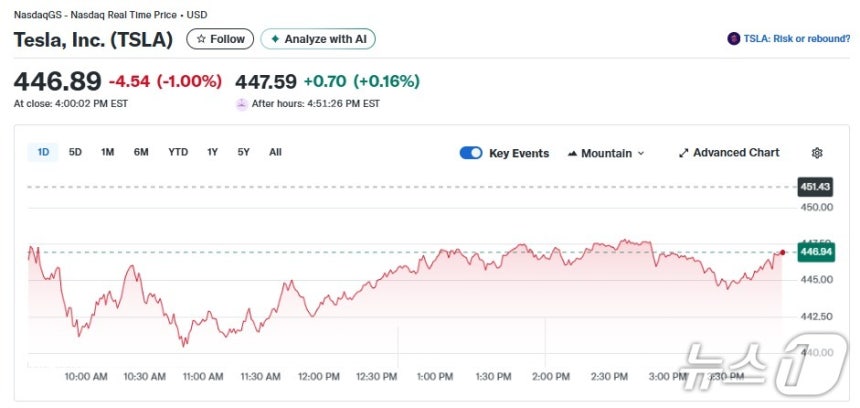The image size is (860, 408).
Task: View the All time range
Action: click(275, 152)
